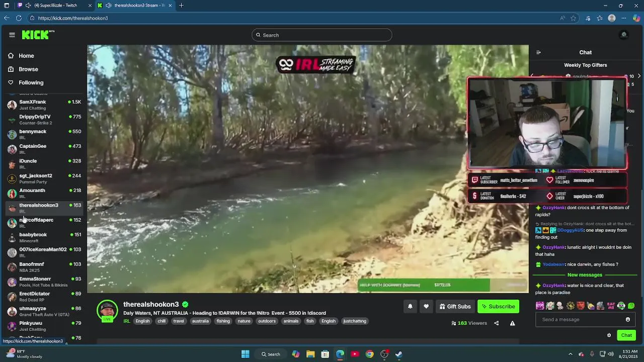Reload the page in Edge
644x362 pixels.
[x=19, y=18]
